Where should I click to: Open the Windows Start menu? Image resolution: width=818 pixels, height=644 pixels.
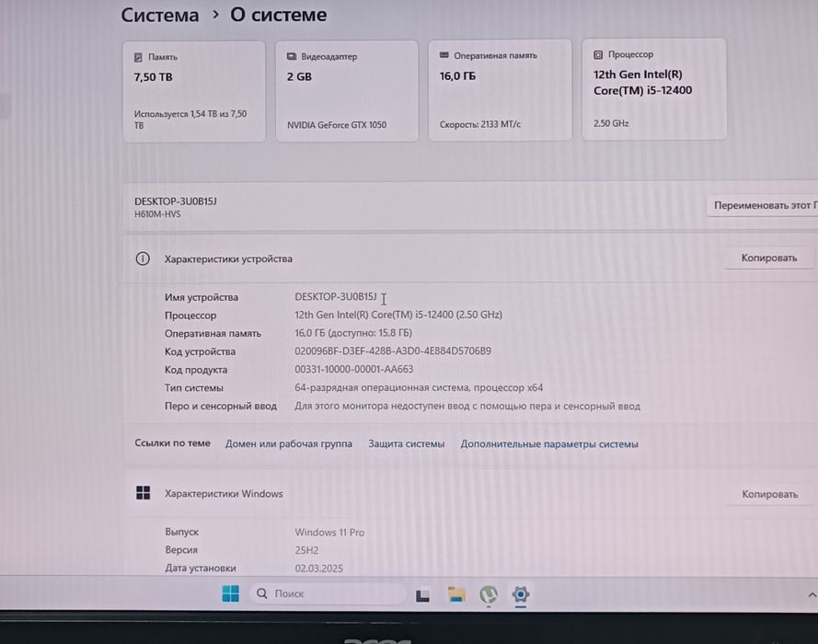tap(230, 593)
